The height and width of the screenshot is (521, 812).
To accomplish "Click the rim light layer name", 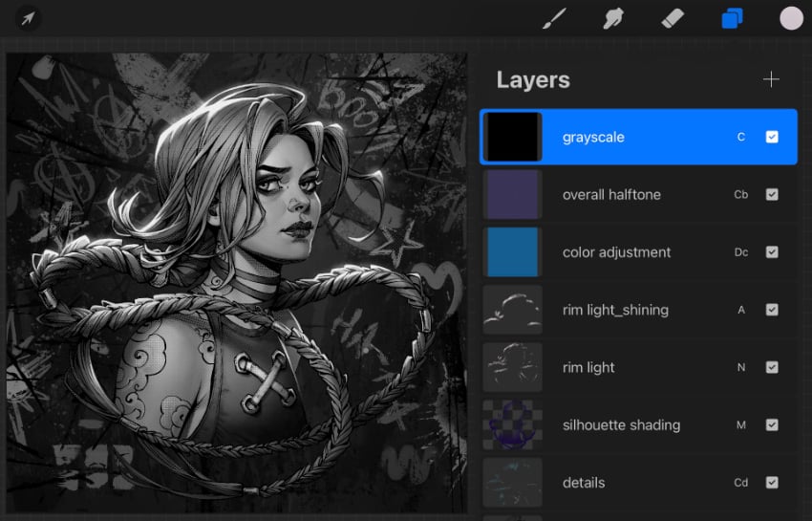I will [x=588, y=367].
